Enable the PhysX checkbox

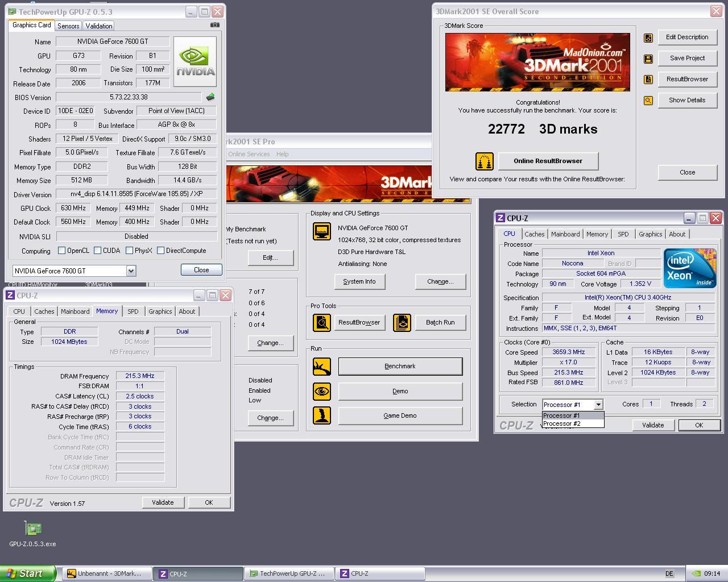[x=129, y=251]
